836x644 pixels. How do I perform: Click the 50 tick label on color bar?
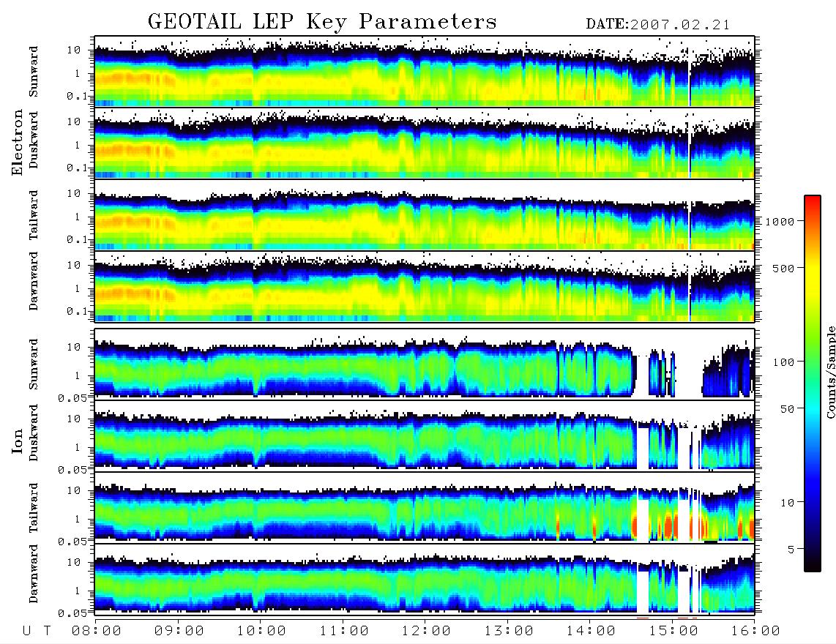point(787,409)
